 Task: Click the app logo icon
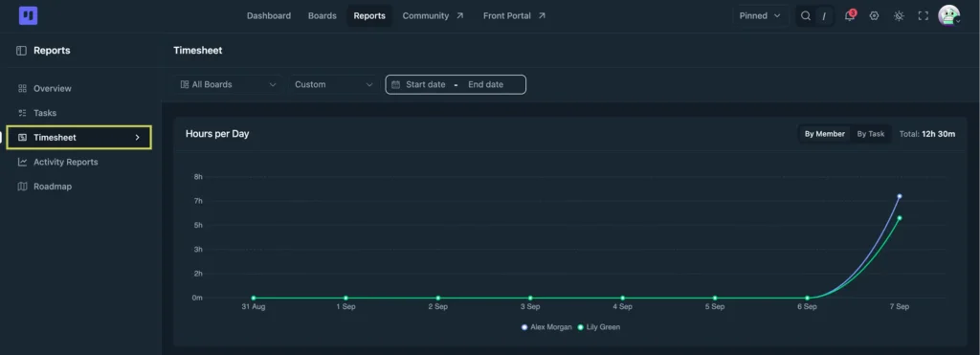click(x=28, y=15)
